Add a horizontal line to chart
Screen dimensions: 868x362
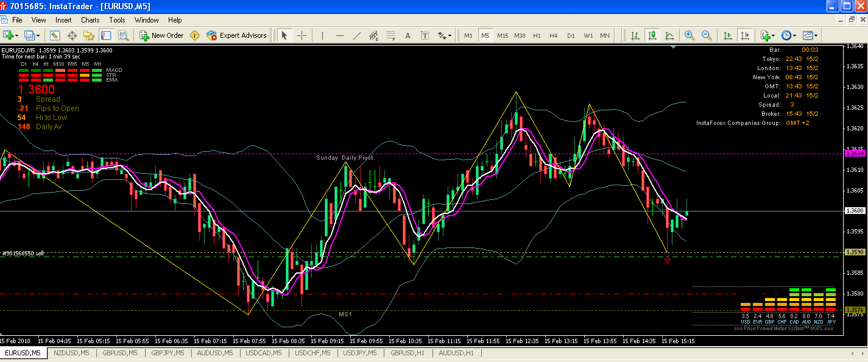[340, 35]
